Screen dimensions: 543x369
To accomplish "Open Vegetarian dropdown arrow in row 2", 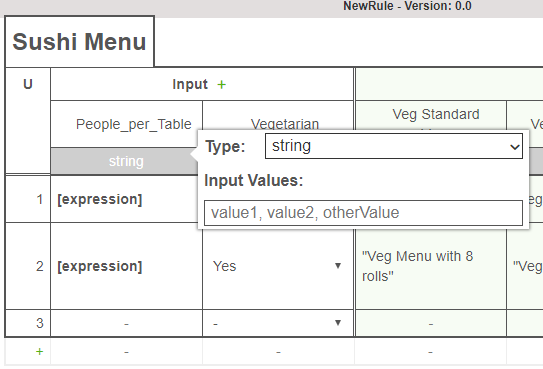I will click(338, 266).
